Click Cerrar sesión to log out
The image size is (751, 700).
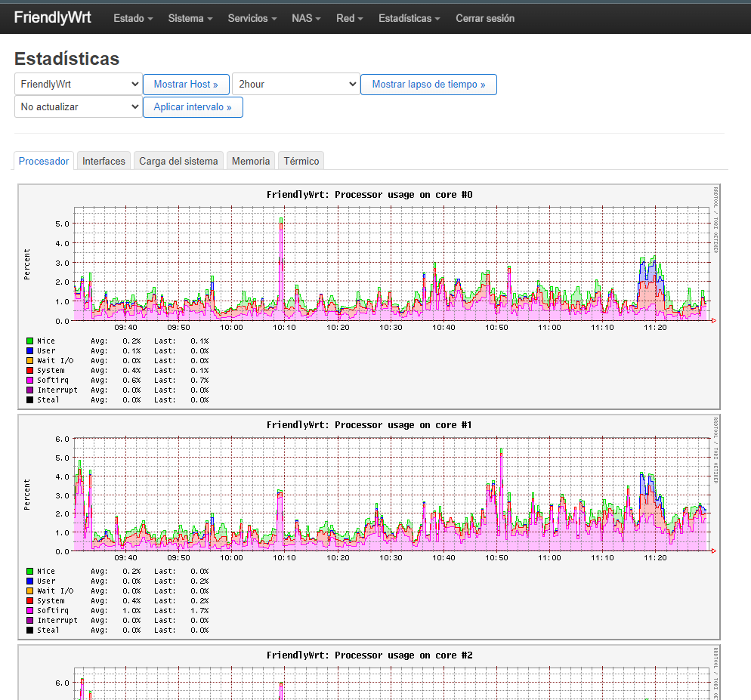[484, 18]
